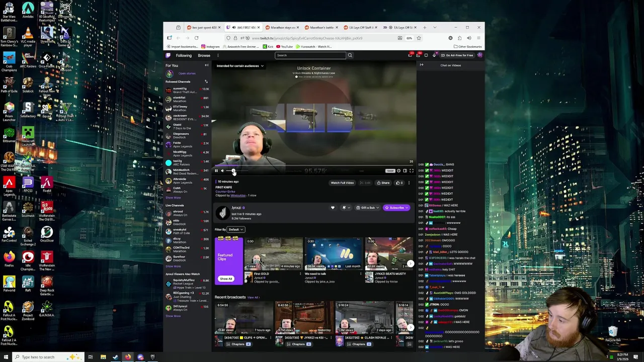Click the purple Subscribe button
Image resolution: width=644 pixels, height=362 pixels.
[x=397, y=208]
